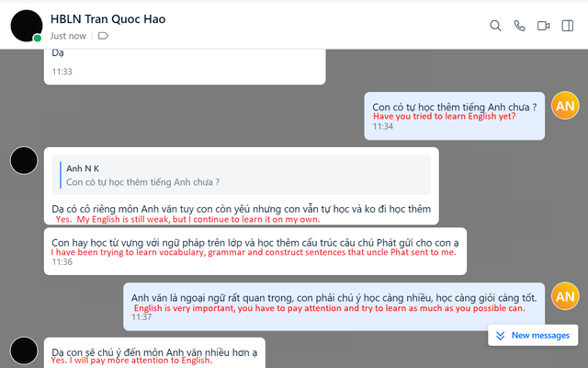Jump to New messages button
The image size is (588, 368).
point(533,335)
